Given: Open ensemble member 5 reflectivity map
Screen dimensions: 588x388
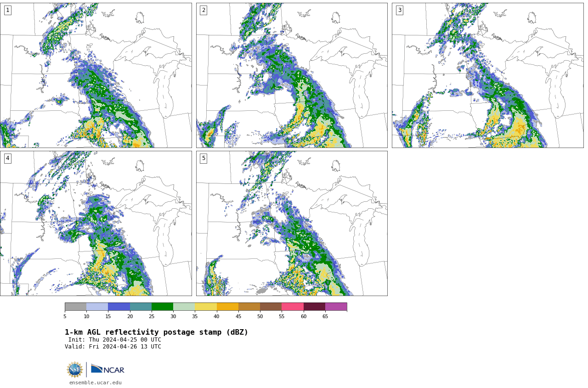Looking at the screenshot, I should (292, 223).
